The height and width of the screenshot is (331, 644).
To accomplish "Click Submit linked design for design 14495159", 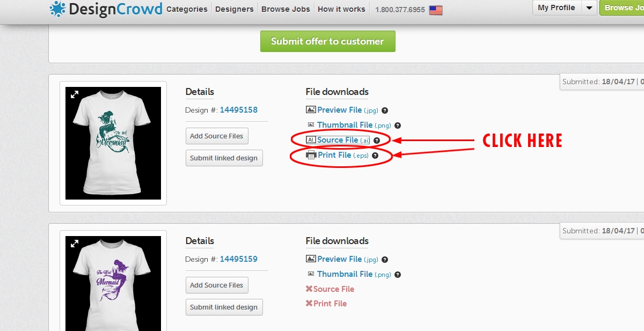I will coord(224,307).
